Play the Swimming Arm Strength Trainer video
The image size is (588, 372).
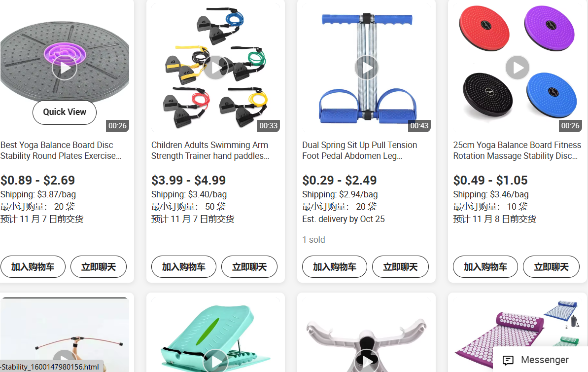click(215, 68)
